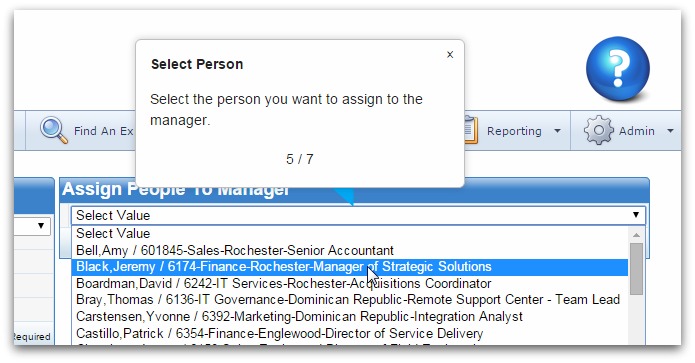Click the Reporting clipboard icon
Image resolution: width=695 pixels, height=363 pixels.
pos(471,130)
